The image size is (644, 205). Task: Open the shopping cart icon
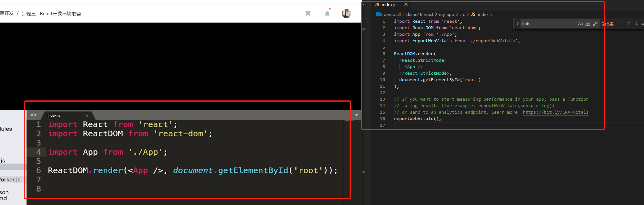(308, 13)
